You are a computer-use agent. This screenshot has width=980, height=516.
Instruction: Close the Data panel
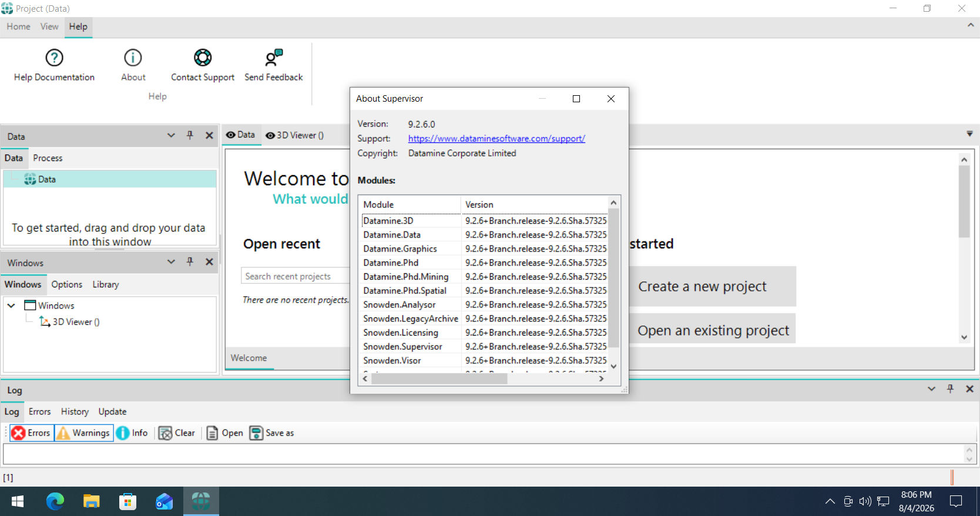209,135
